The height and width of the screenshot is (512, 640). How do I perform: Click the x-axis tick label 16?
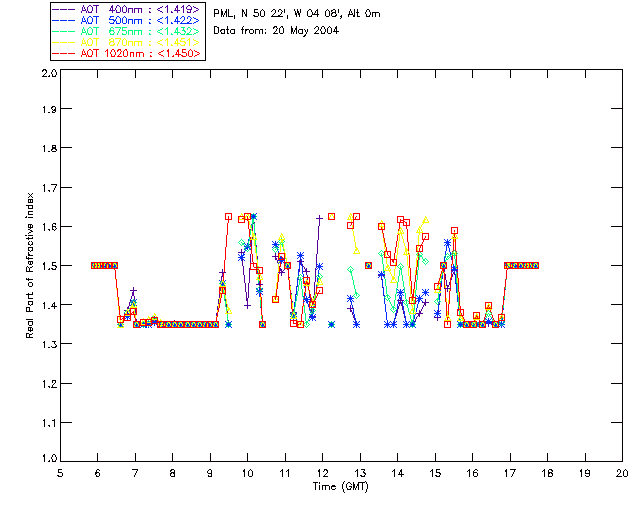[x=473, y=473]
